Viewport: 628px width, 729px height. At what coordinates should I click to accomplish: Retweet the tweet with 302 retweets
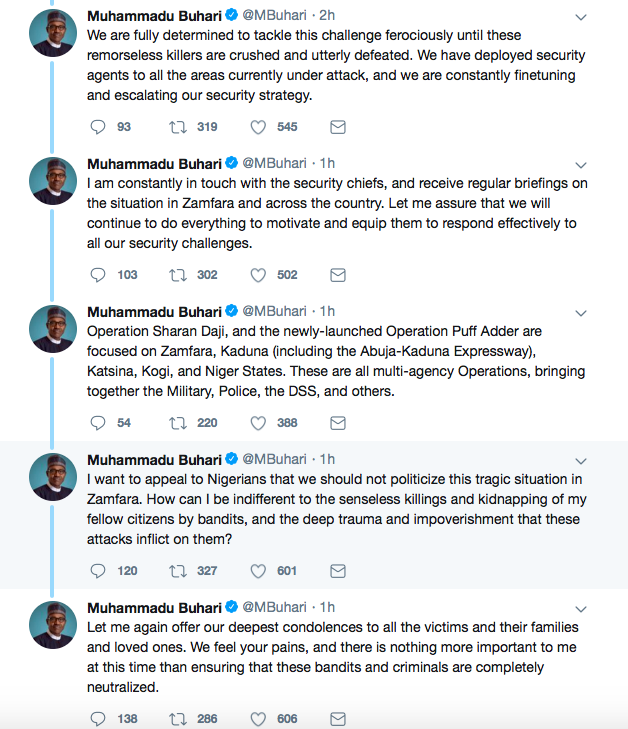coord(178,275)
